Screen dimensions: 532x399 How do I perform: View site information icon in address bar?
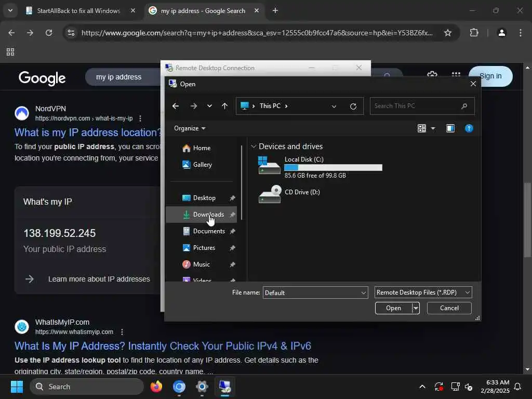click(x=71, y=33)
